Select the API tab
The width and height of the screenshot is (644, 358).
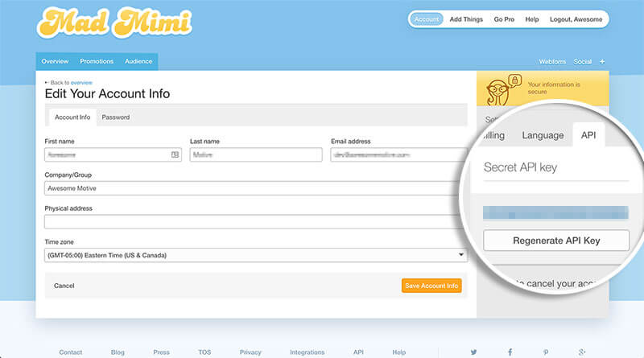pyautogui.click(x=588, y=135)
